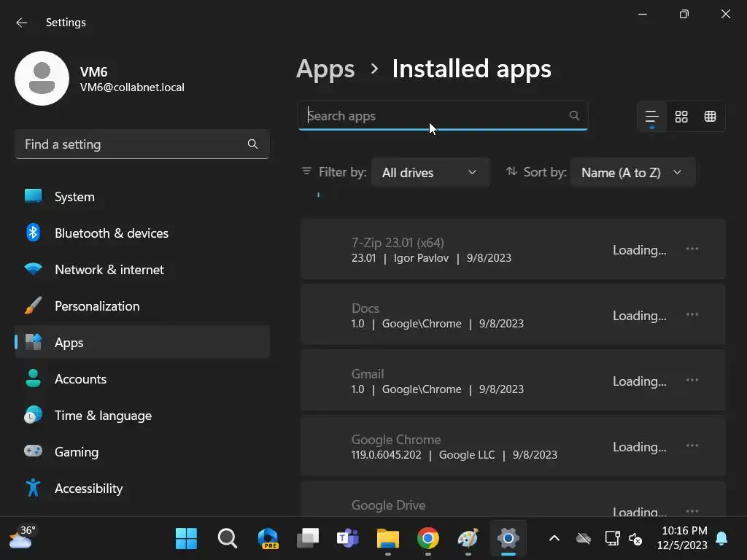Viewport: 747px width, 560px height.
Task: Select the Google Chrome app entry
Action: (x=513, y=446)
